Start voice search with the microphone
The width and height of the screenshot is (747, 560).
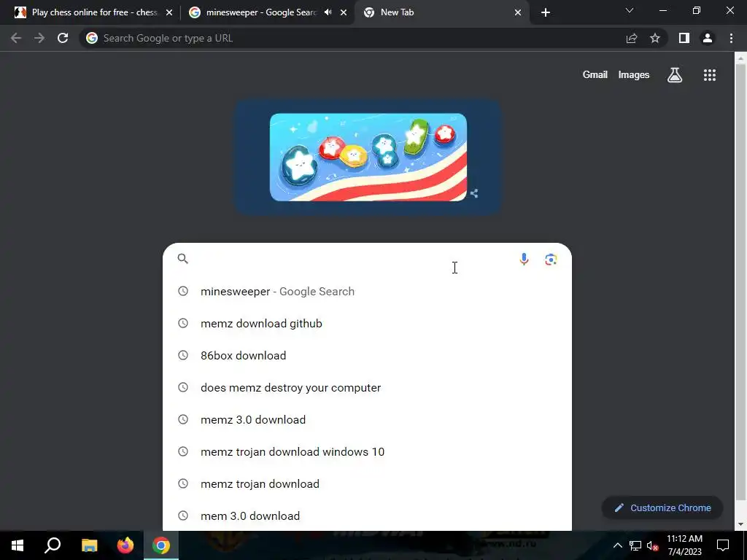point(524,259)
